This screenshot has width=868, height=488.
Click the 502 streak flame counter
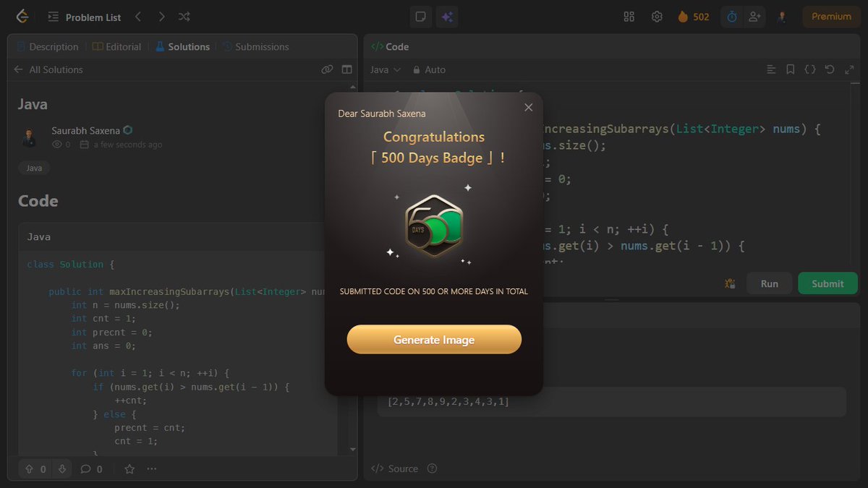(x=693, y=17)
